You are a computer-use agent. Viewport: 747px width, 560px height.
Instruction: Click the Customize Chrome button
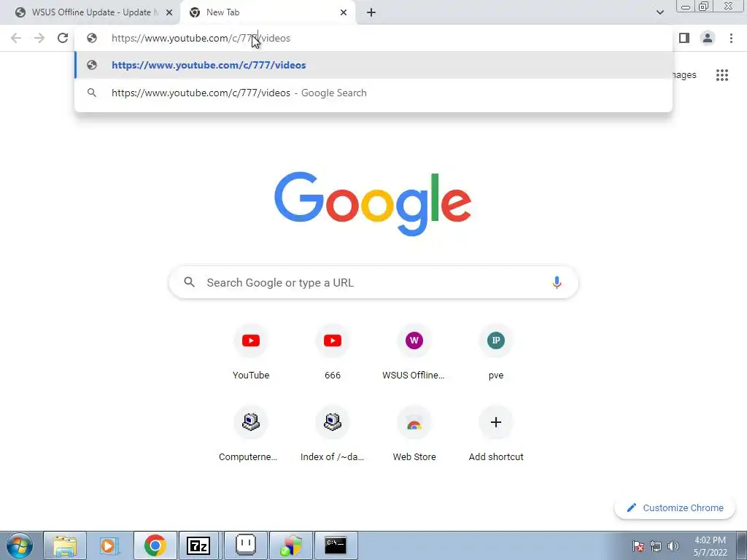[x=675, y=507]
